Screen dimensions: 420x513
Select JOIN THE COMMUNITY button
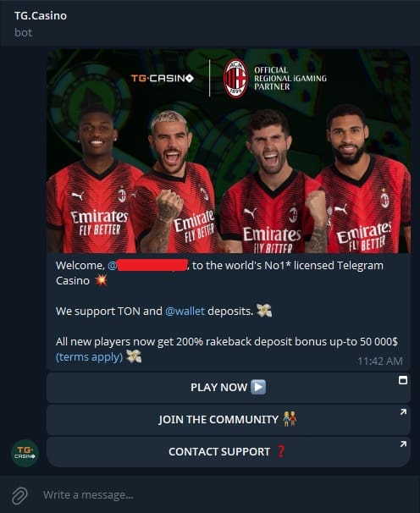[228, 419]
